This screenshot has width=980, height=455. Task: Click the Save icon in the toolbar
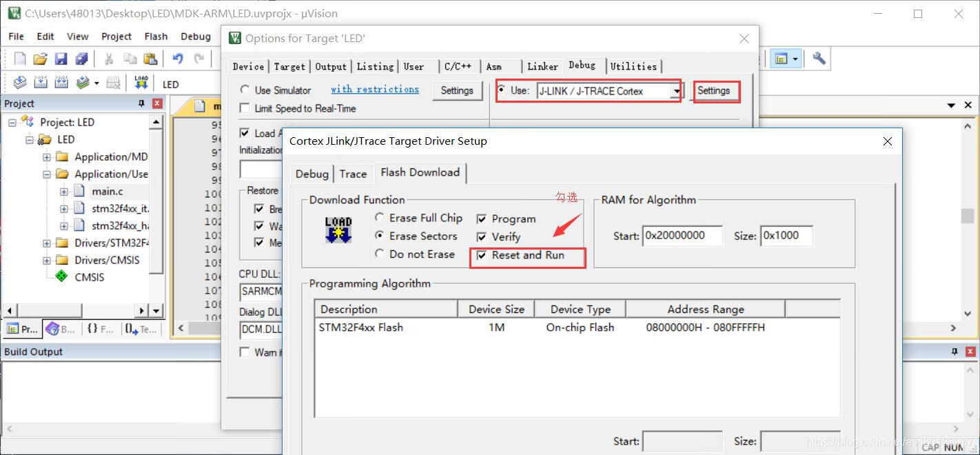(61, 59)
